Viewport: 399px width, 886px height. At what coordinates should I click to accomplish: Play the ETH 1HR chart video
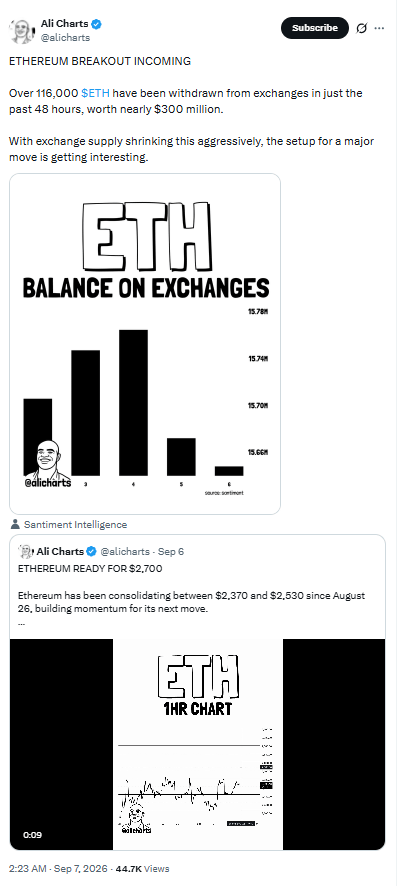(x=197, y=744)
